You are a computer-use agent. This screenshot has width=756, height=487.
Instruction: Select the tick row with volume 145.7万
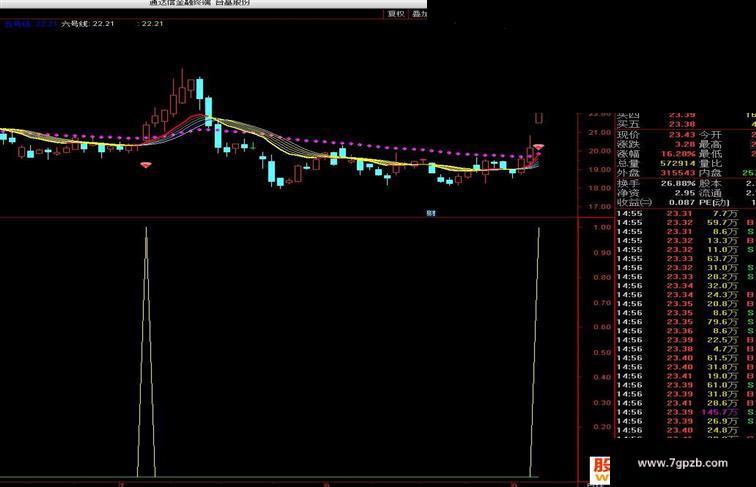pos(686,412)
